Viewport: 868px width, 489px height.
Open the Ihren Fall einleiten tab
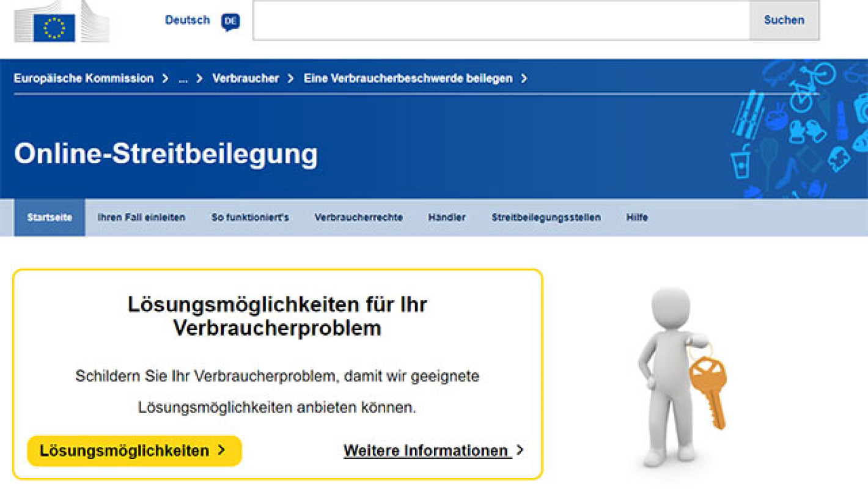click(141, 217)
